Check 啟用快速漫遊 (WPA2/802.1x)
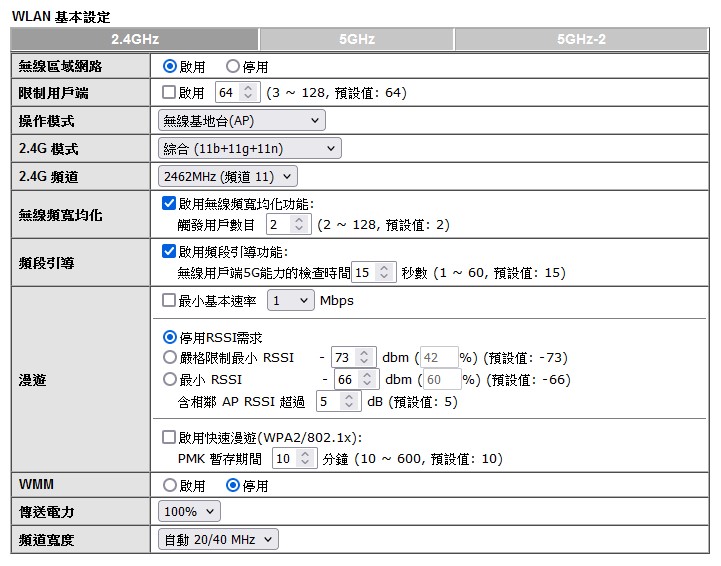This screenshot has height=566, width=721. (x=169, y=437)
